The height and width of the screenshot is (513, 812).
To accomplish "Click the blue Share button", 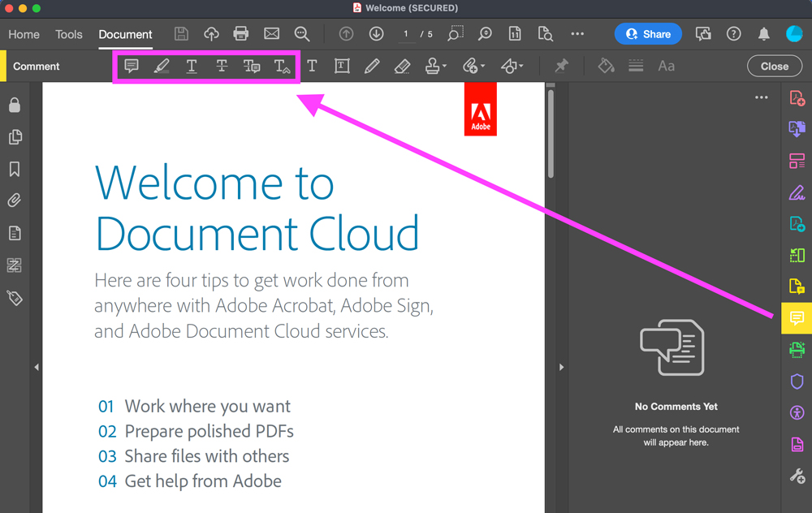I will click(648, 34).
